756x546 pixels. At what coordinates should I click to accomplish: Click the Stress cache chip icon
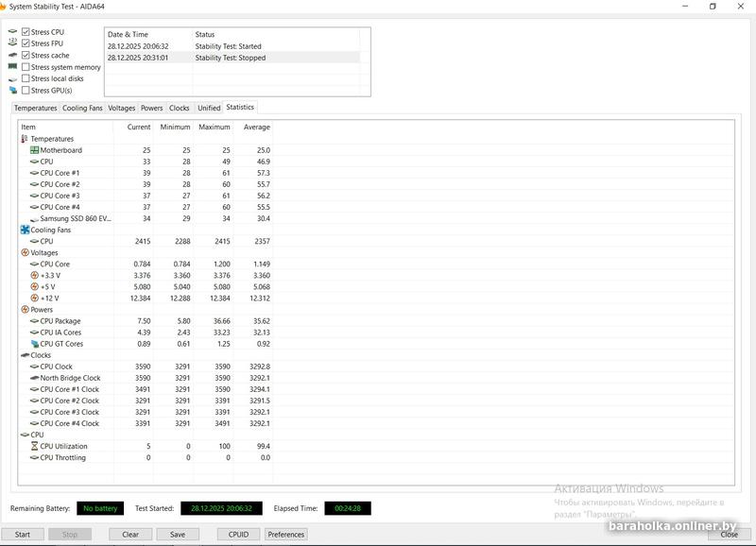(x=12, y=55)
